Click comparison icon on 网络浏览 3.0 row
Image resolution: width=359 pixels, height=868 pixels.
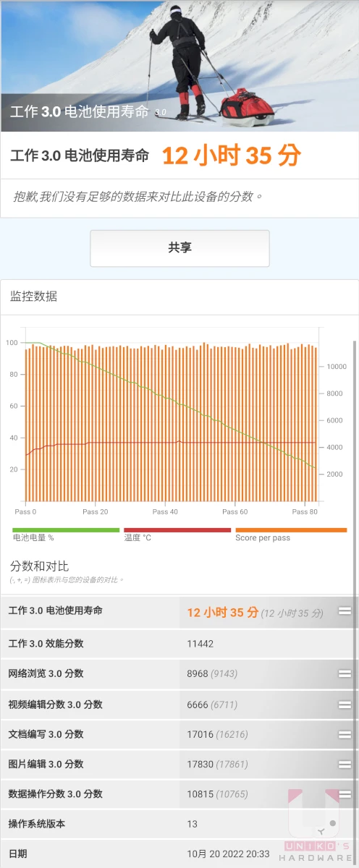coord(345,673)
